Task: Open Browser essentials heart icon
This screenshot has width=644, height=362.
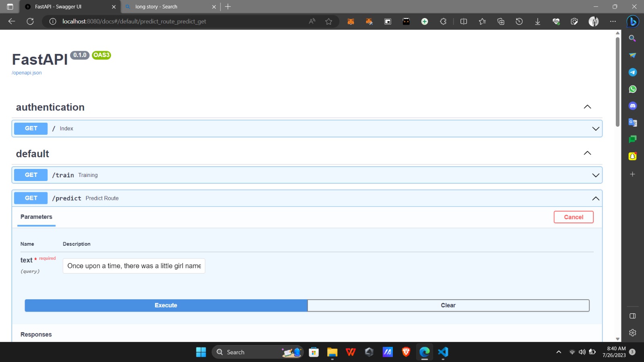Action: pos(556,21)
